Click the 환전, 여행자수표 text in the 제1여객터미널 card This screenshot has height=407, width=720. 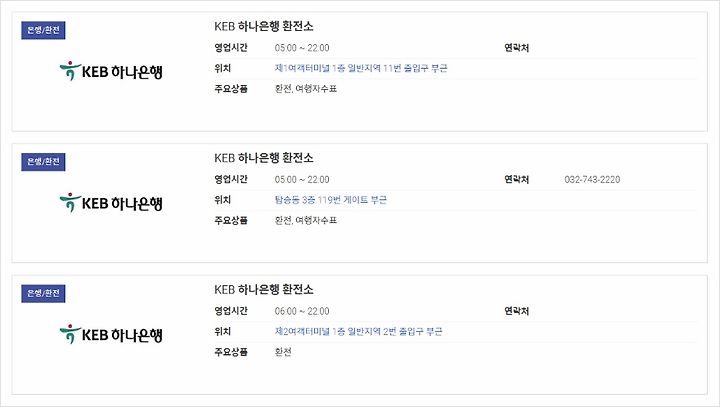[306, 89]
